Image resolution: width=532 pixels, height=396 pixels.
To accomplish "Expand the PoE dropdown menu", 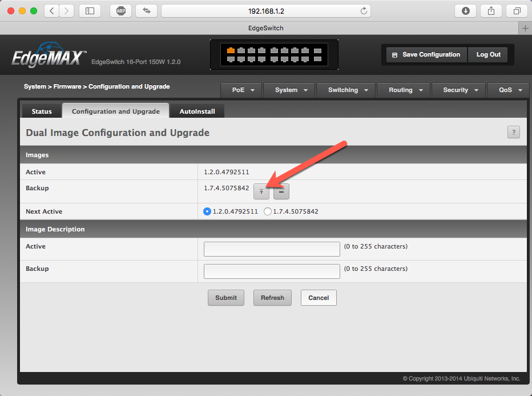I will 241,90.
